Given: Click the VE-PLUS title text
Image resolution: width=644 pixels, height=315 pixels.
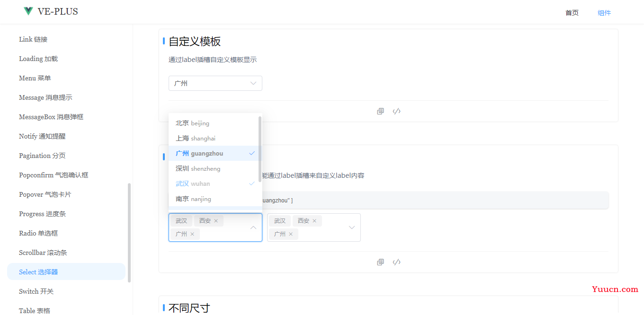Looking at the screenshot, I should 58,11.
